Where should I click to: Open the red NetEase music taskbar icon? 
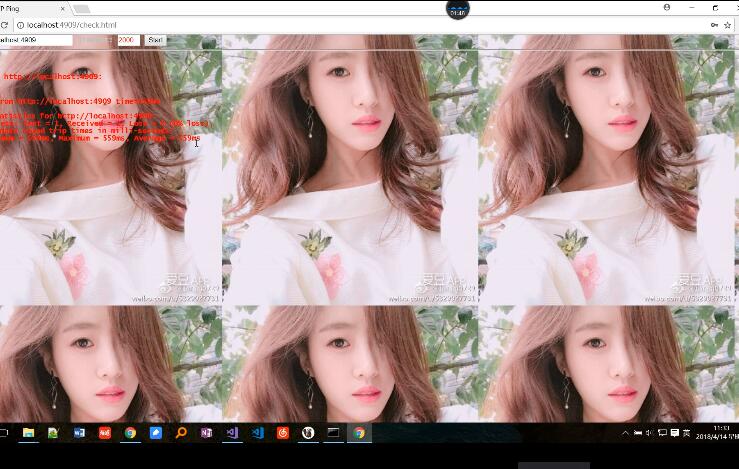point(283,433)
